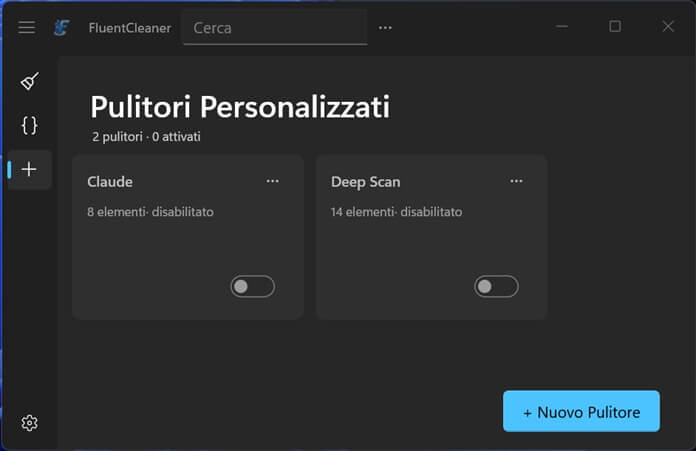
Task: Select the plus custom cleaners sidebar item
Action: coord(29,170)
